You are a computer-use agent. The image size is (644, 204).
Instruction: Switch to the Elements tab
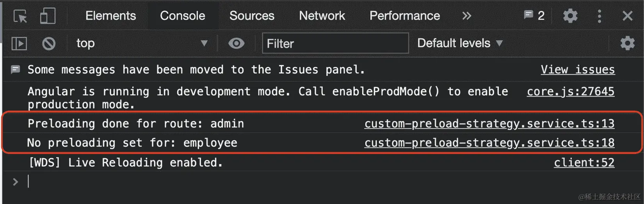coord(110,16)
